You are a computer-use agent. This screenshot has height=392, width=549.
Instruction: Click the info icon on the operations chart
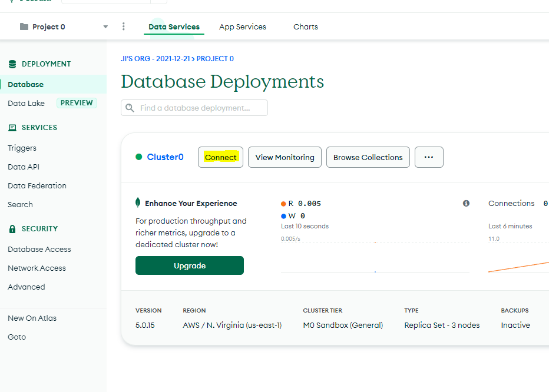466,203
